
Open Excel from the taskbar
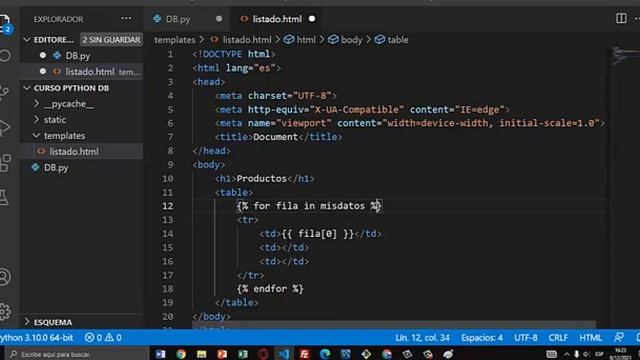coord(242,354)
